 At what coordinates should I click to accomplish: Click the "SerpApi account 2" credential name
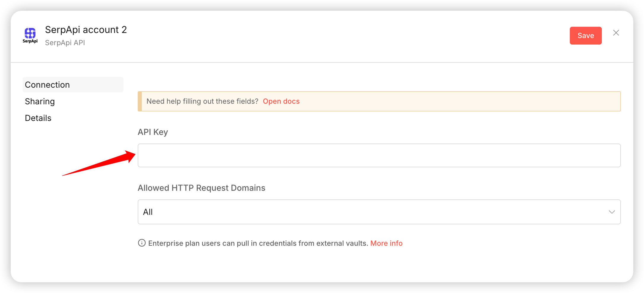pyautogui.click(x=86, y=30)
